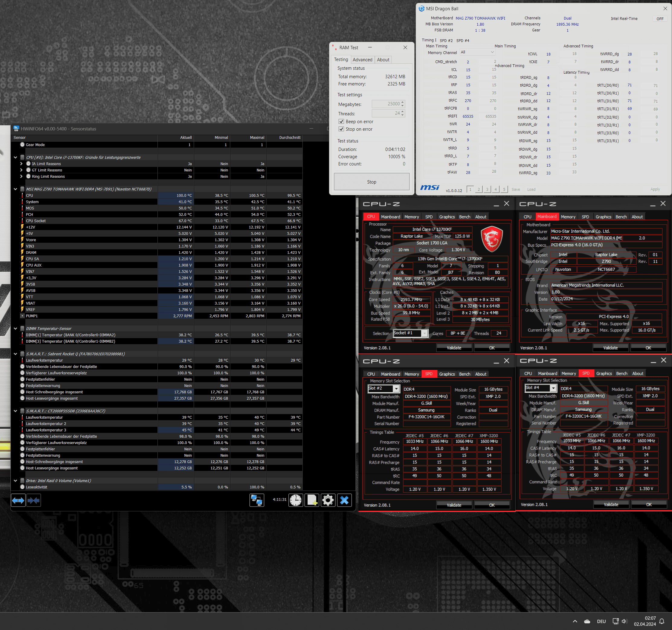Image resolution: width=672 pixels, height=630 pixels.
Task: Open Memory tab in CPU-Z CPU window
Action: pyautogui.click(x=411, y=217)
